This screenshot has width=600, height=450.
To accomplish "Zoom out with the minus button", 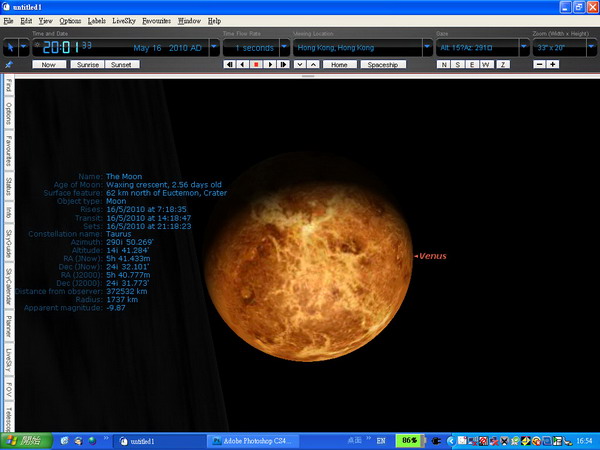I will click(x=540, y=64).
